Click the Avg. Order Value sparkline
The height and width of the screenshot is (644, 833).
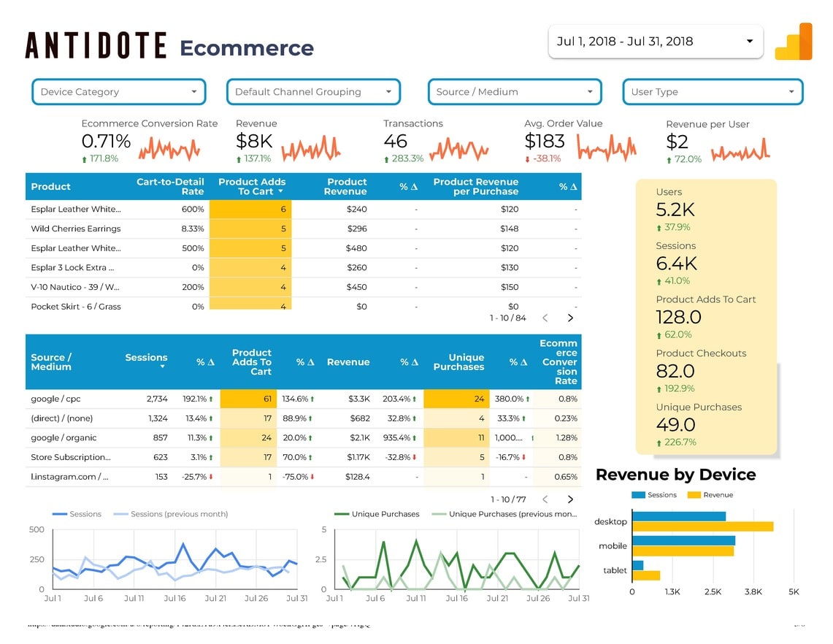point(607,148)
